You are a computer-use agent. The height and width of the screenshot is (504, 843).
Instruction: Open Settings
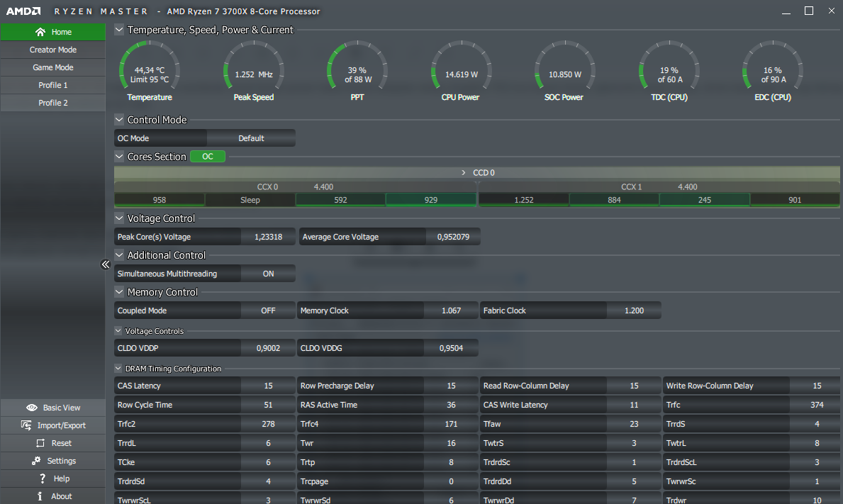[x=52, y=461]
